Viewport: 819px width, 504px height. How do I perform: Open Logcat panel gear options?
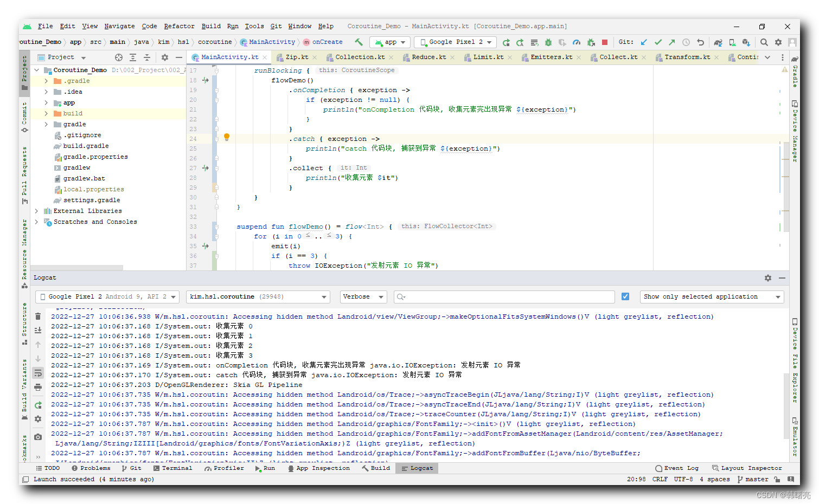point(768,278)
